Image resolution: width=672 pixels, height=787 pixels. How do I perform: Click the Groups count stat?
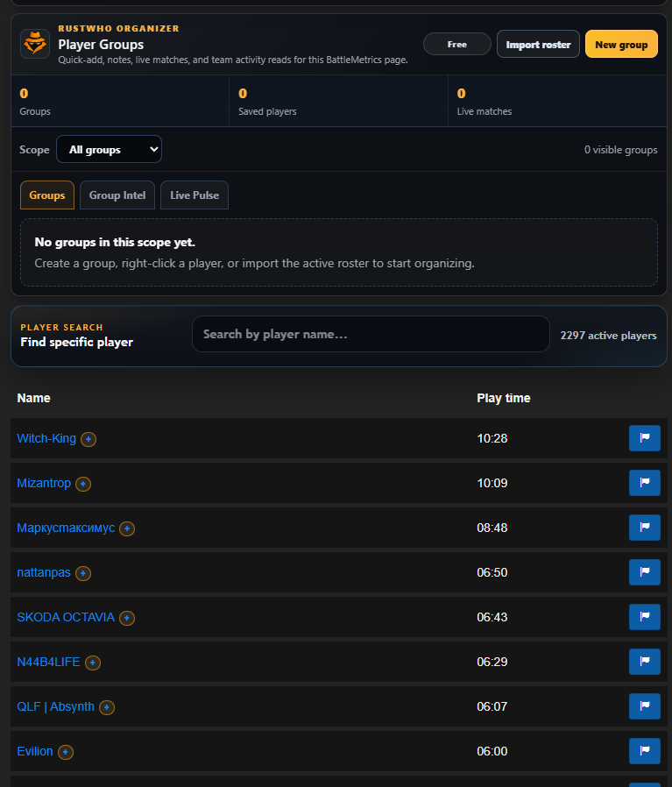pyautogui.click(x=120, y=101)
